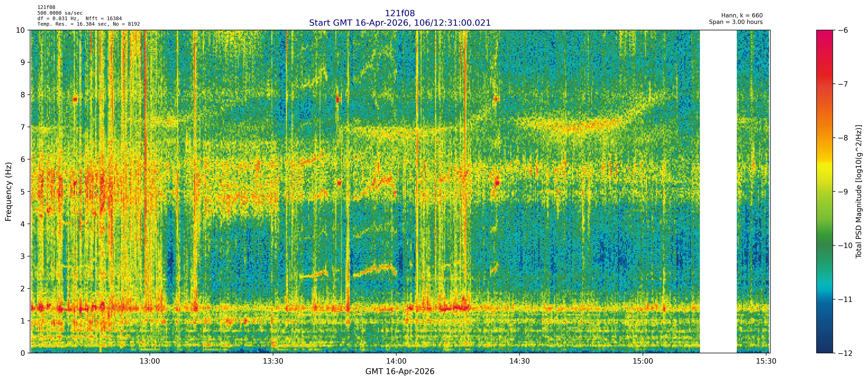Click the Total PSD Magnitude colorbar label

click(x=859, y=192)
